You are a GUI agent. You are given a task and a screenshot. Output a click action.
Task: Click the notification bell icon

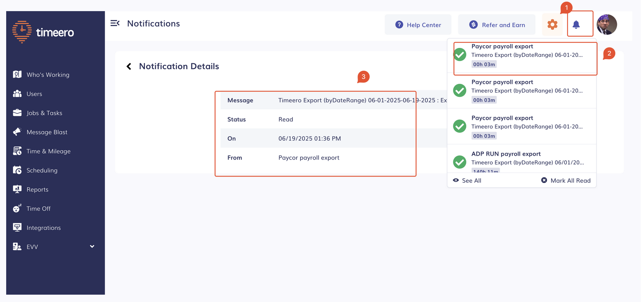(576, 24)
